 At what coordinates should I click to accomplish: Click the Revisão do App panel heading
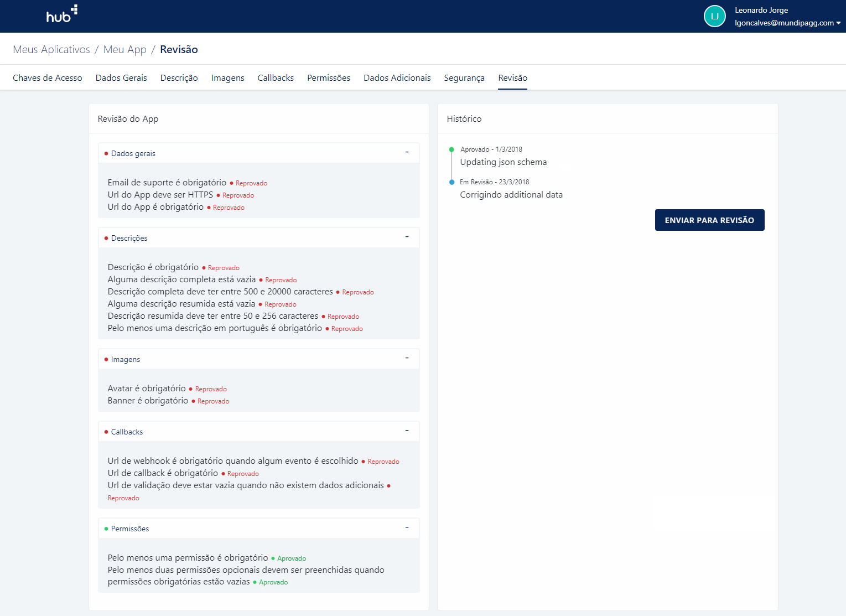click(x=128, y=119)
